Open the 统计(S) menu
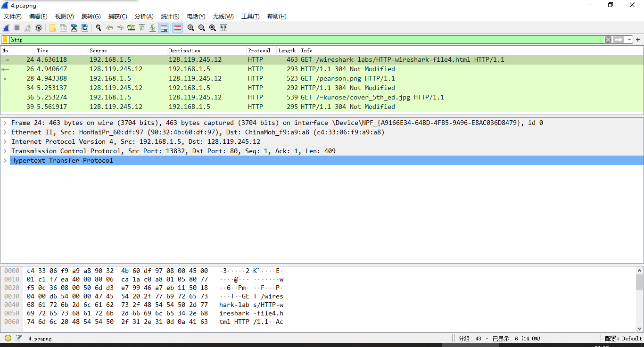Viewport: 644px width, 347px height. [x=170, y=17]
